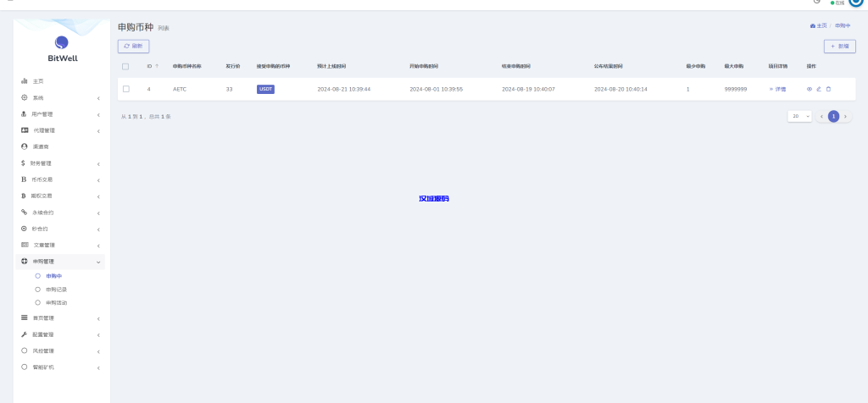Click the trash delete icon for AETC
Image resolution: width=868 pixels, height=403 pixels.
tap(829, 89)
